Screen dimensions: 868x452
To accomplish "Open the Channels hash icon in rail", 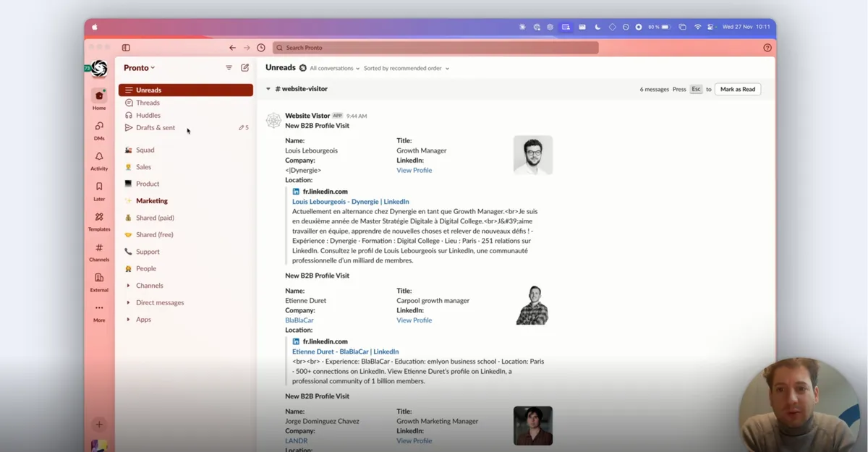I will pos(99,247).
